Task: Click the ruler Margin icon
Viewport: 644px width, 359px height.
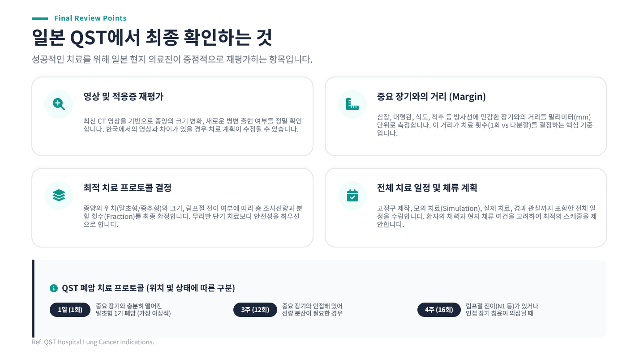Action: click(352, 104)
